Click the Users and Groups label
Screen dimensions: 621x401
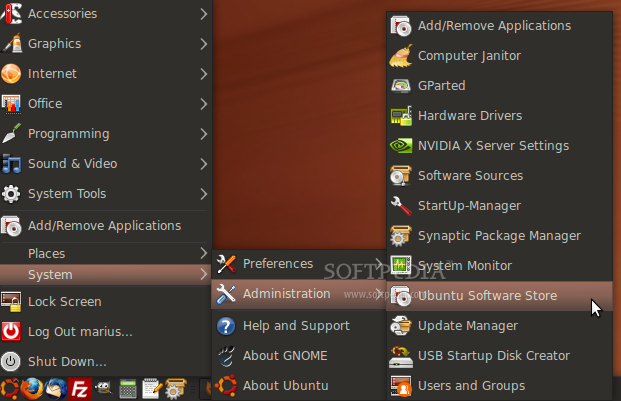point(471,386)
